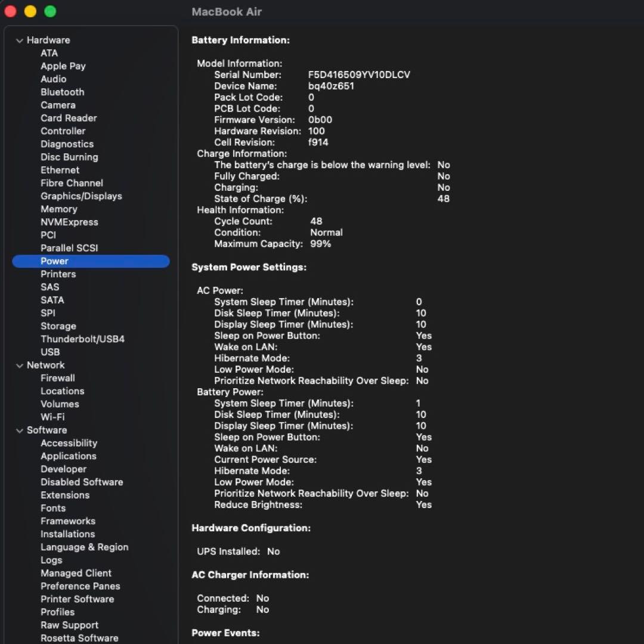Select Fonts under Software

point(53,508)
